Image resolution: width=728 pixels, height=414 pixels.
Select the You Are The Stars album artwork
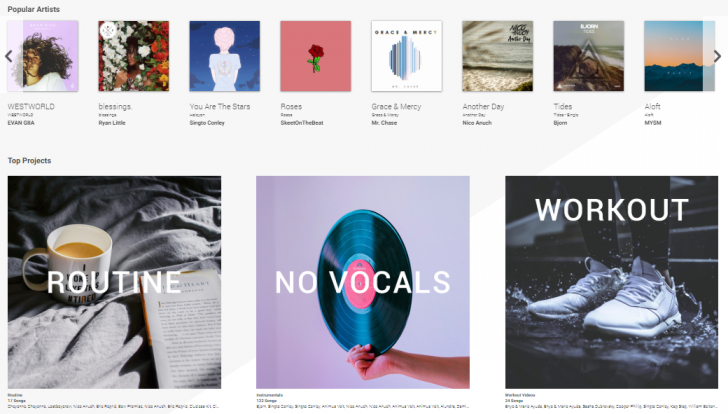(225, 56)
